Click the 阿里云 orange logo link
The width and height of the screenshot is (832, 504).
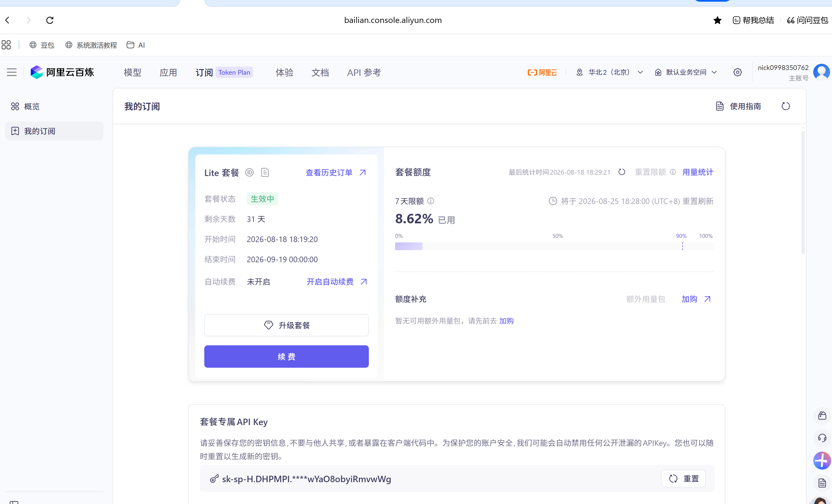point(542,72)
